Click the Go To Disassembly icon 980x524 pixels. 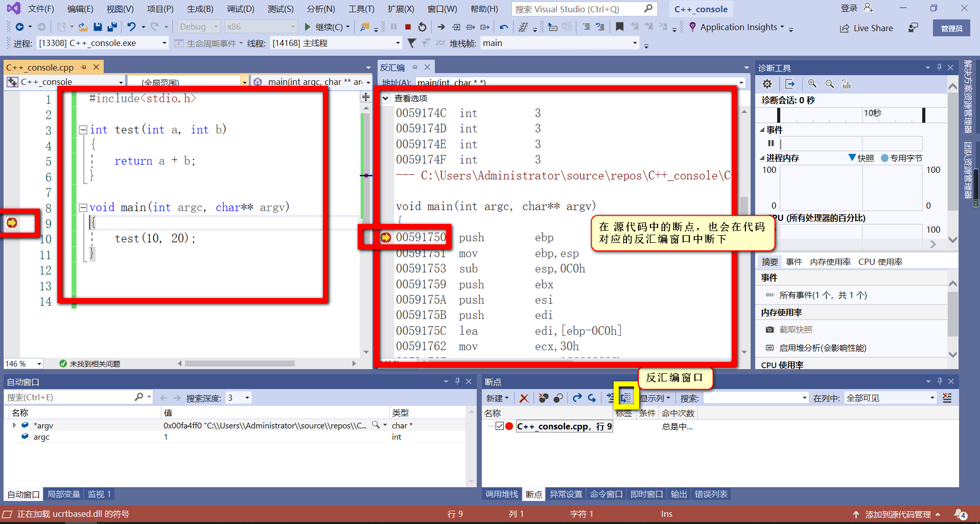pyautogui.click(x=626, y=398)
